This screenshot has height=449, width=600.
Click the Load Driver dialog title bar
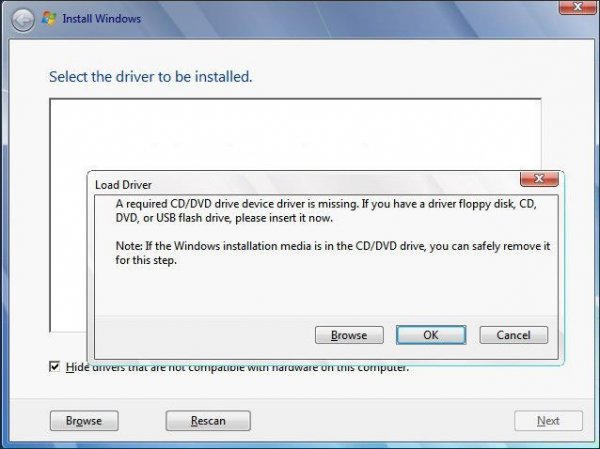click(x=300, y=184)
